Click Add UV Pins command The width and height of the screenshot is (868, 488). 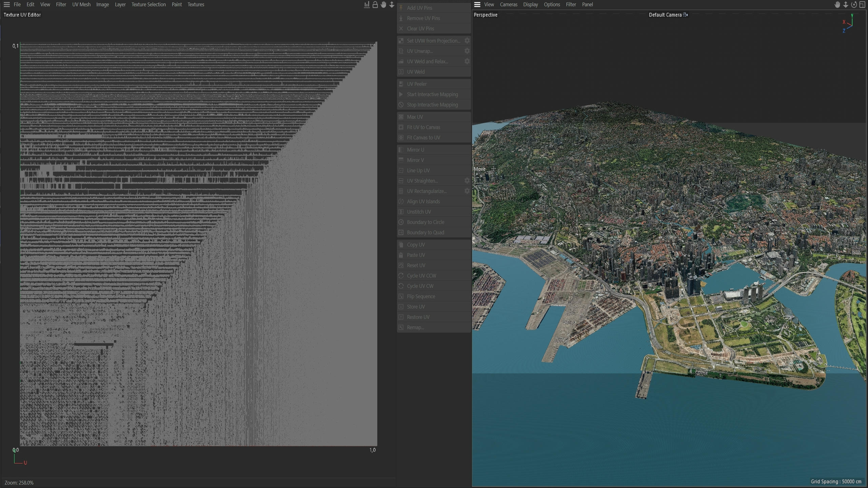(434, 8)
